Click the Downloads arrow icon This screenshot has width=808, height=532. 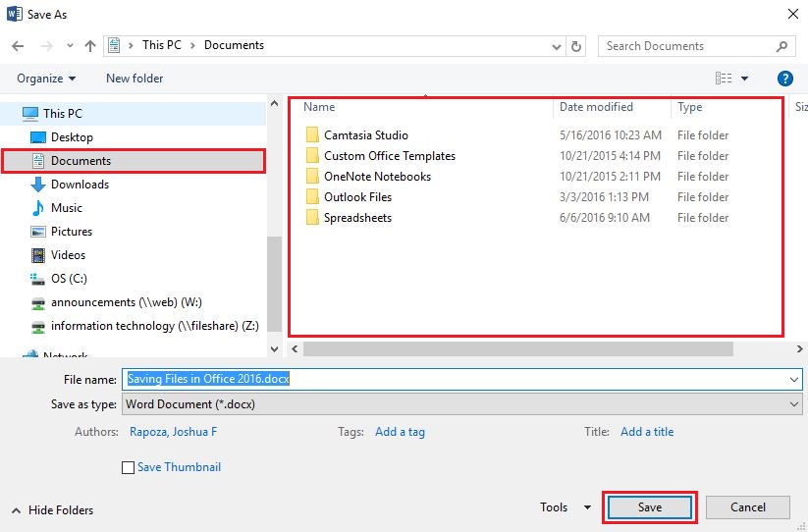pos(37,185)
